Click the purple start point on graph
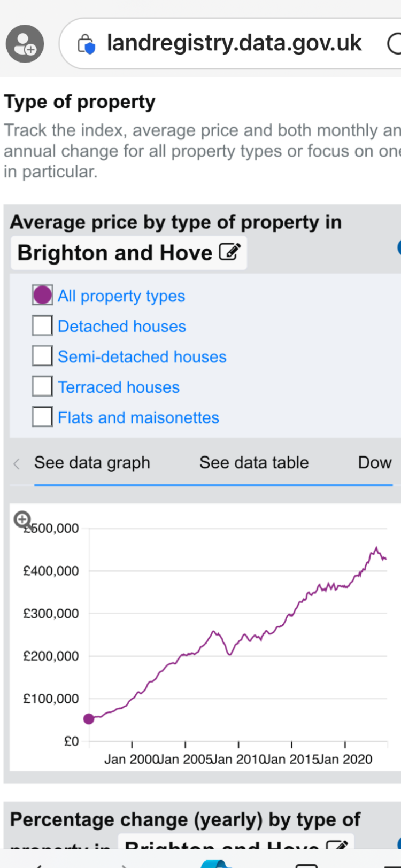 point(89,719)
